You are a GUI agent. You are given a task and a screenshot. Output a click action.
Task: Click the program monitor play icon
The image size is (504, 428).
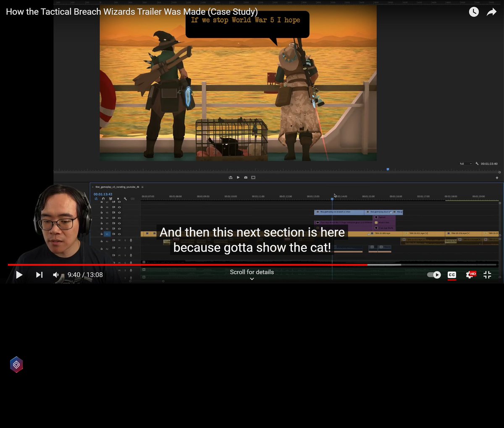coord(238,178)
